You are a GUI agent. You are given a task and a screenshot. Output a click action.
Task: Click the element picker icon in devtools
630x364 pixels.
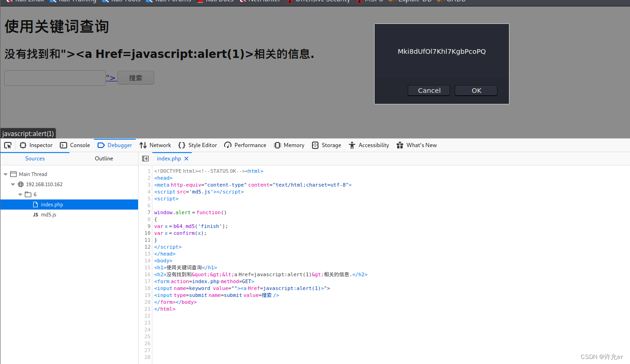tap(8, 145)
